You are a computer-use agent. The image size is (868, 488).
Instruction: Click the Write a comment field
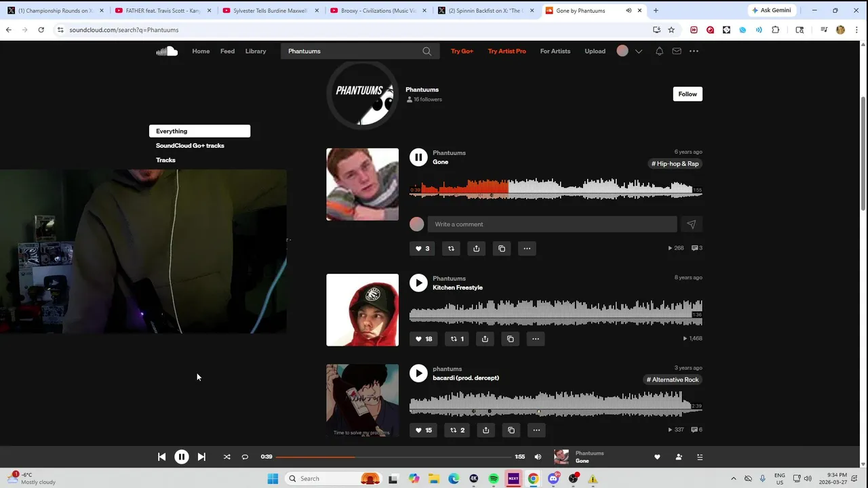point(553,224)
